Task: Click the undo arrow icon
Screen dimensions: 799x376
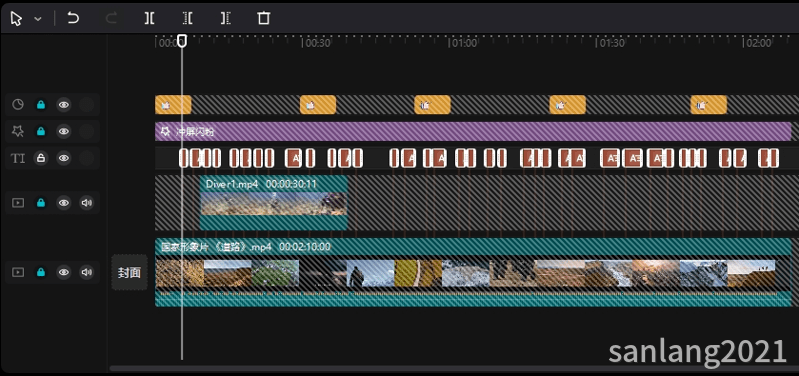Action: coord(73,19)
